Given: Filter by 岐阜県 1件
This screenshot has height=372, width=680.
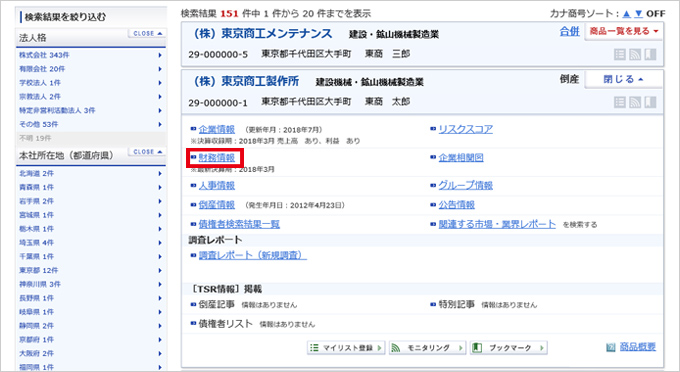Looking at the screenshot, I should [91, 312].
